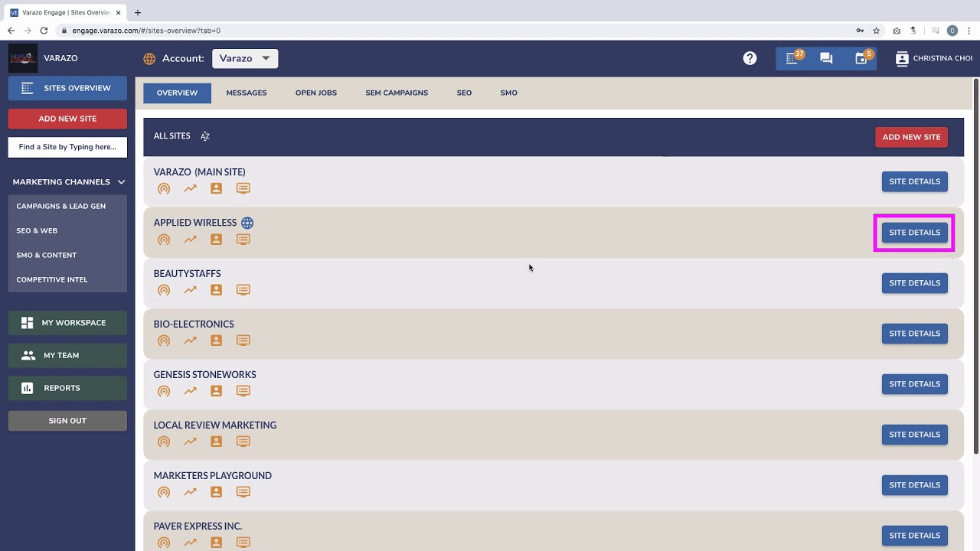
Task: Click the broadcast signal icon under Beautystaffs
Action: (x=164, y=289)
